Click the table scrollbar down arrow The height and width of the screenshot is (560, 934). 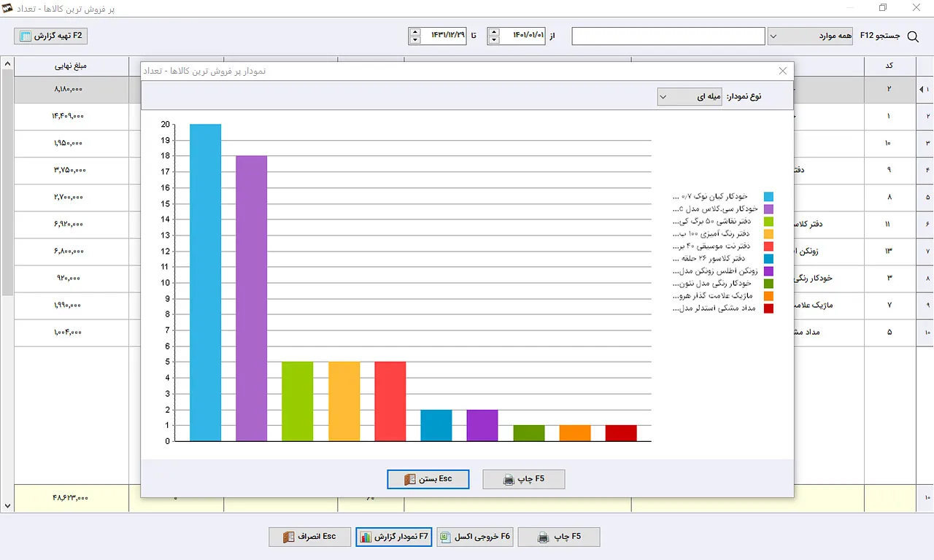pyautogui.click(x=7, y=505)
